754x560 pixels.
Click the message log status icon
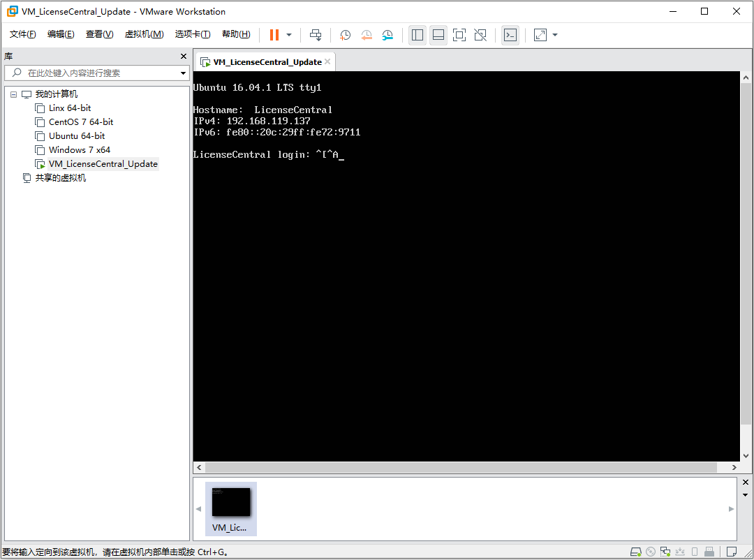732,552
